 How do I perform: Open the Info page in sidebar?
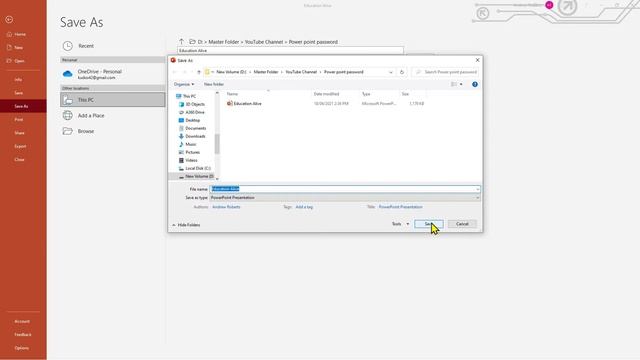(x=18, y=80)
